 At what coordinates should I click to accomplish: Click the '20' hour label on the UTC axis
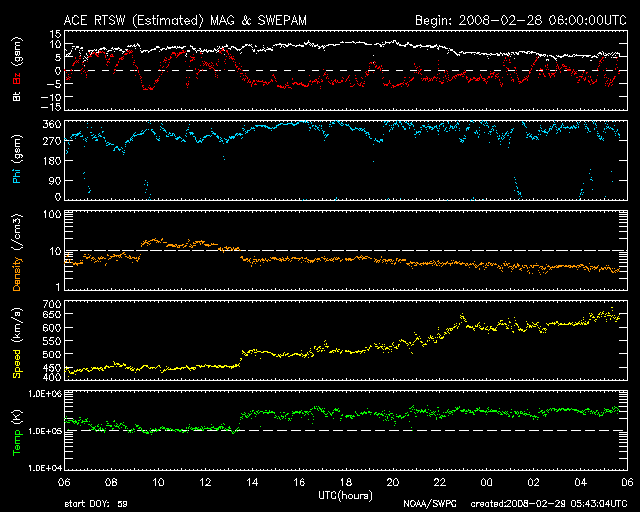pos(393,483)
